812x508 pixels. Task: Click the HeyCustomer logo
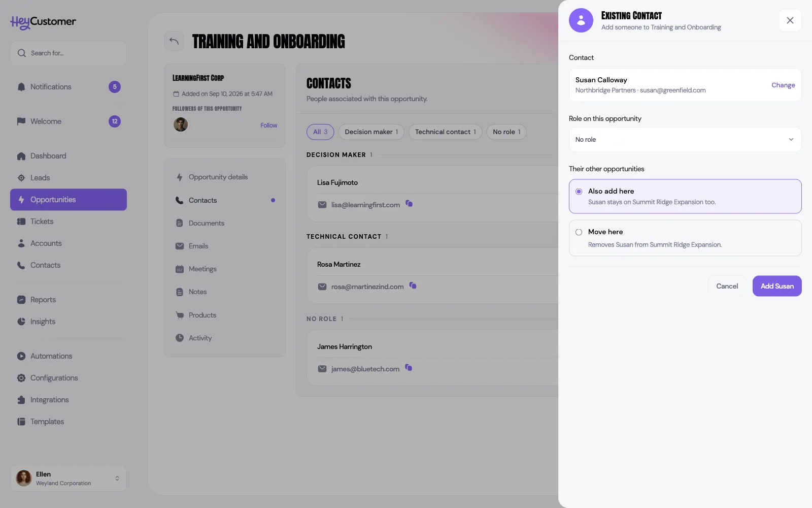[43, 22]
